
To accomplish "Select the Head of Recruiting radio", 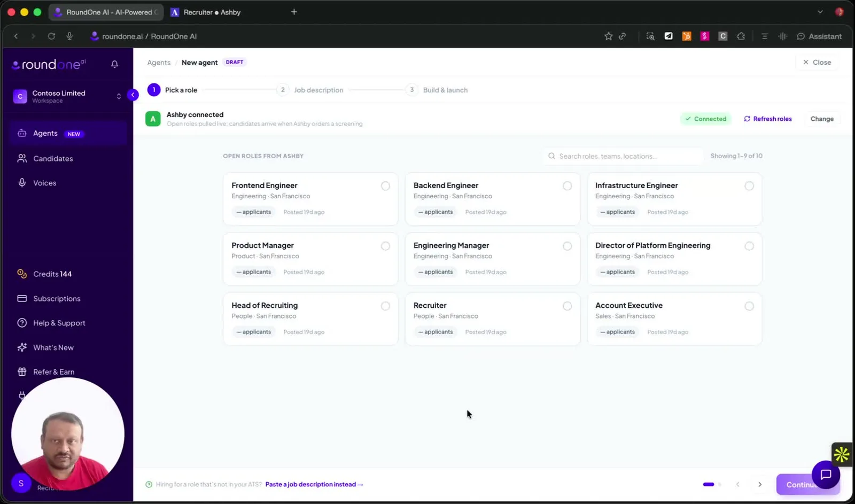I will (x=385, y=306).
